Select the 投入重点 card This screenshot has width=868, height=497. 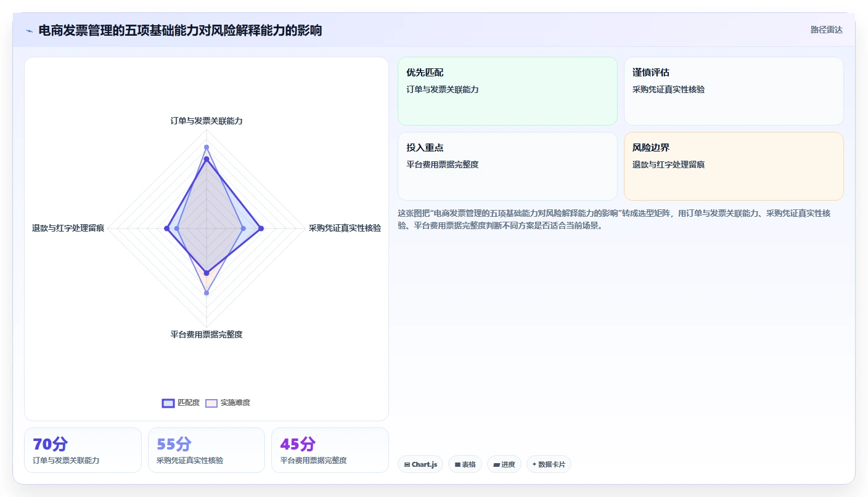click(507, 166)
